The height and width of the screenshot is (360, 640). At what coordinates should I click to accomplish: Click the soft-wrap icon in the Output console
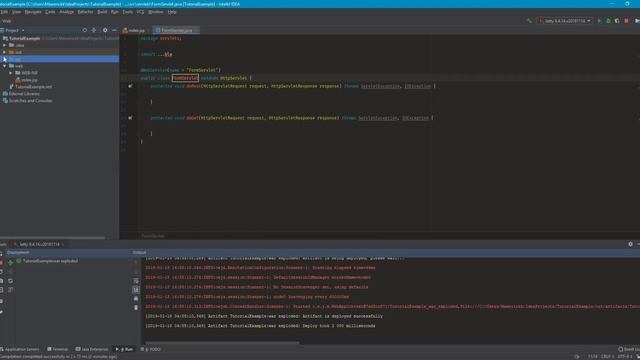(x=136, y=281)
